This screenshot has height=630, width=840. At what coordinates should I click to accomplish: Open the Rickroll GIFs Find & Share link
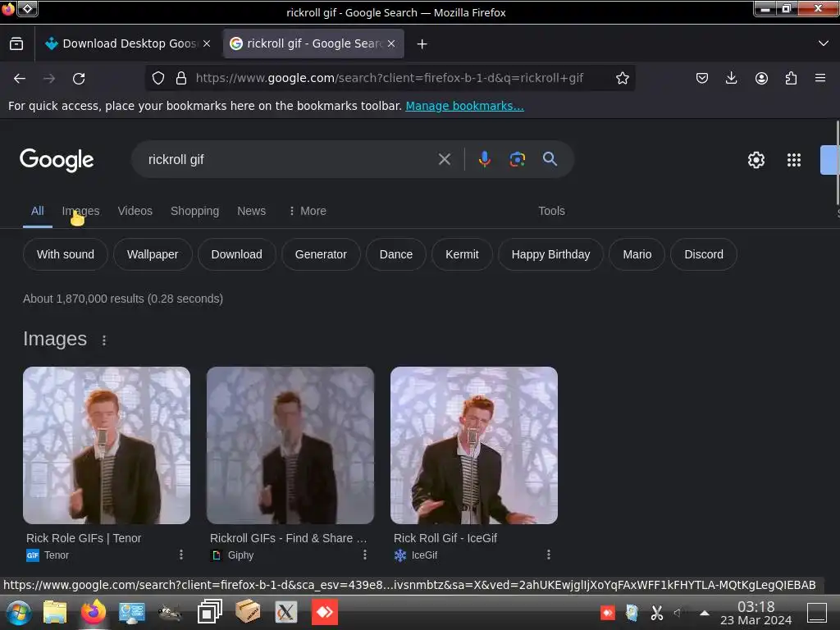pyautogui.click(x=288, y=538)
